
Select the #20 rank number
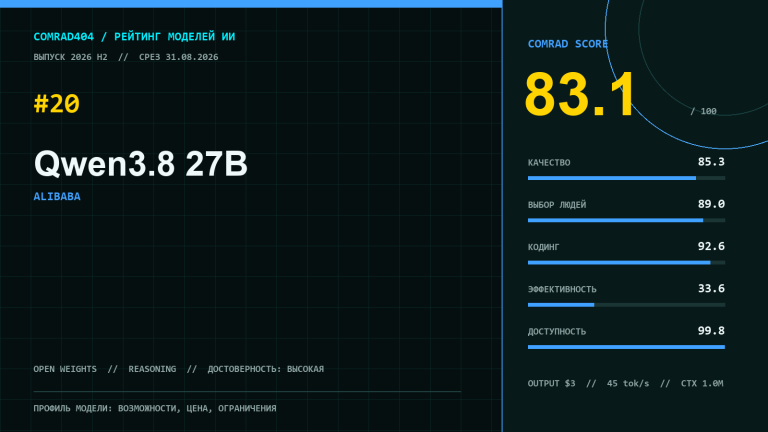pos(56,104)
